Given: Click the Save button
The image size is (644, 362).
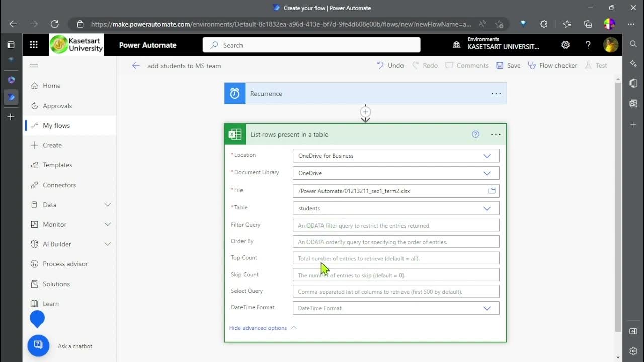Looking at the screenshot, I should pyautogui.click(x=508, y=65).
